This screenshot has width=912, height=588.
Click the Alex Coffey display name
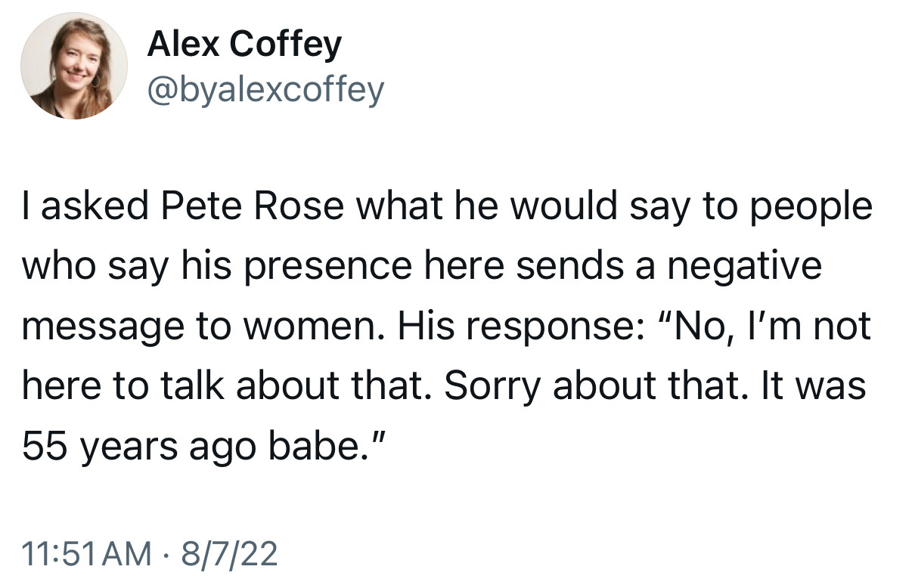(244, 45)
